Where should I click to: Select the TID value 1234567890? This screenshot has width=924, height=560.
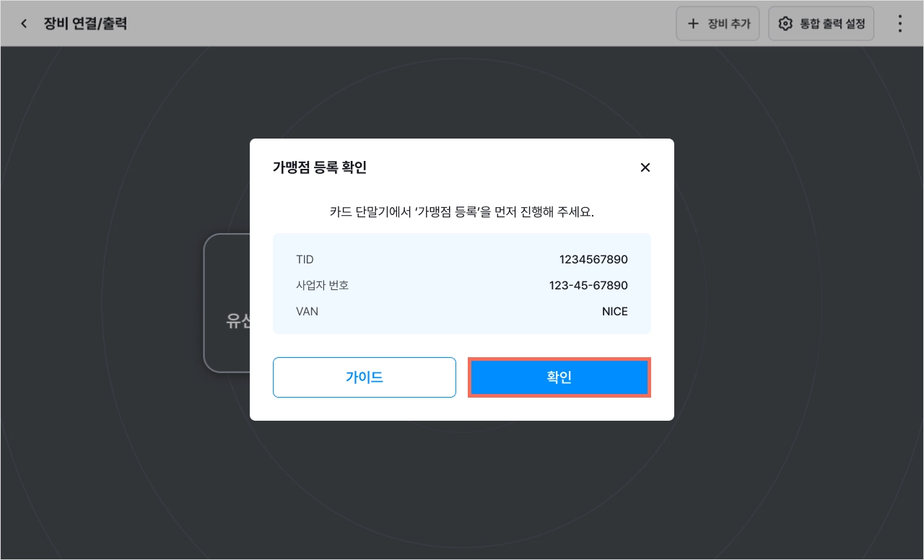click(593, 260)
